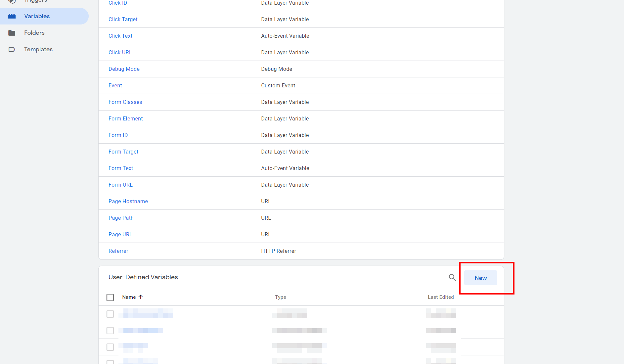Screen dimensions: 624x364
Task: Navigate to the Templates section
Action: tap(38, 49)
